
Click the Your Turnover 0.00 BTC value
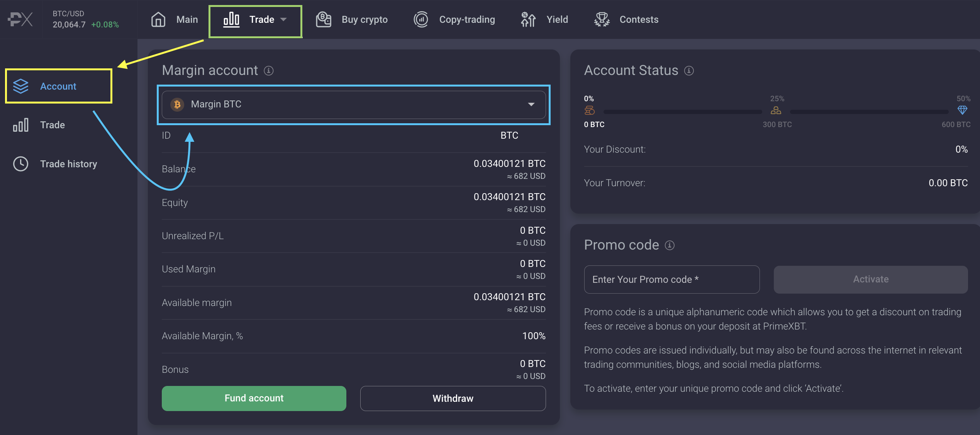point(948,183)
